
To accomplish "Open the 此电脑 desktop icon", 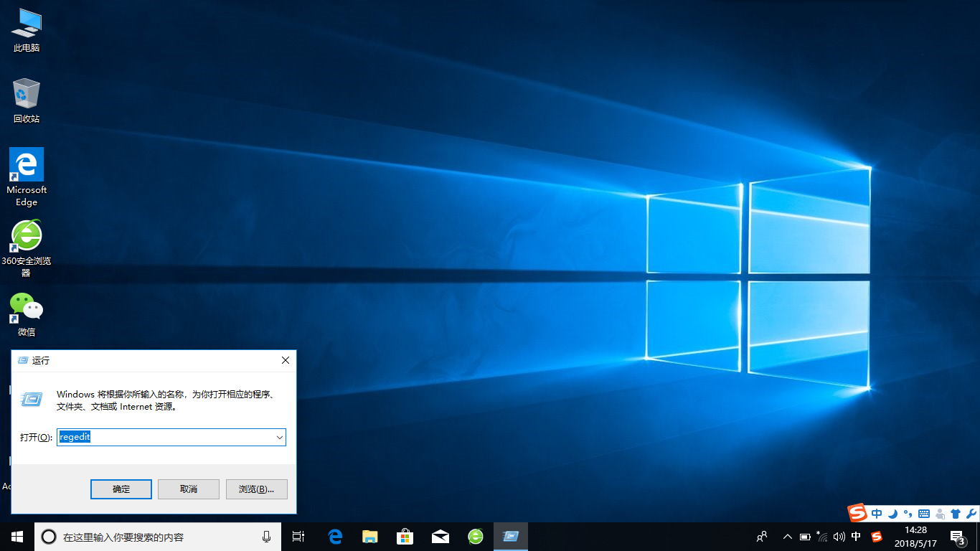I will [x=27, y=30].
